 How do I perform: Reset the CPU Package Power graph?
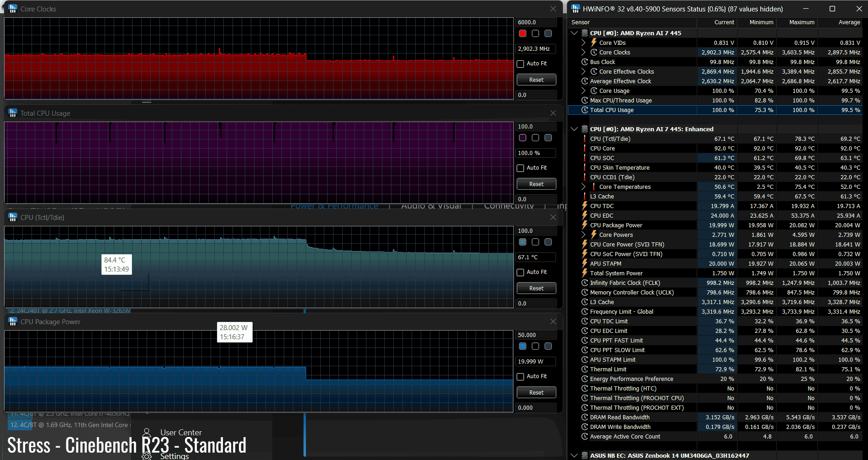(x=536, y=392)
